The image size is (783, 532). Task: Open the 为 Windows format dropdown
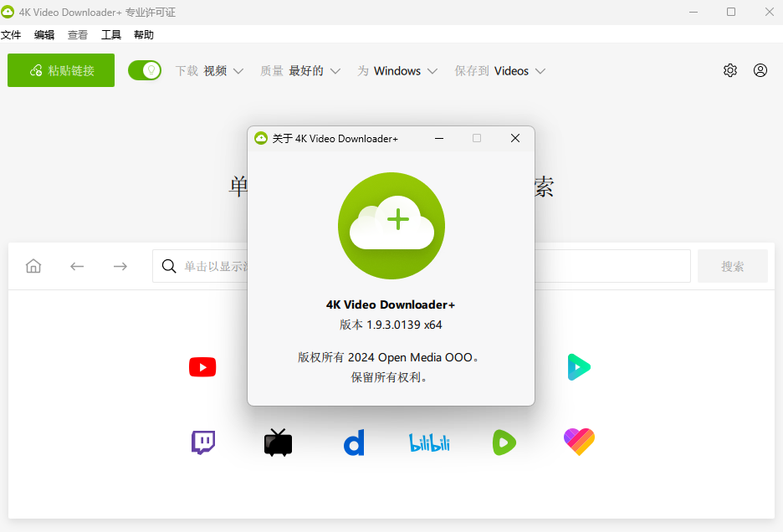point(397,71)
